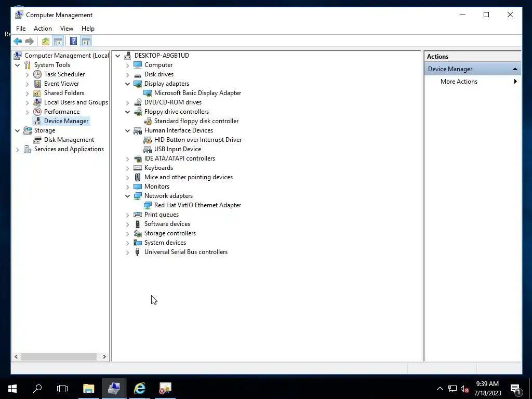532x399 pixels.
Task: Click the console tree horizontal scrollbar thumb
Action: coord(59,356)
